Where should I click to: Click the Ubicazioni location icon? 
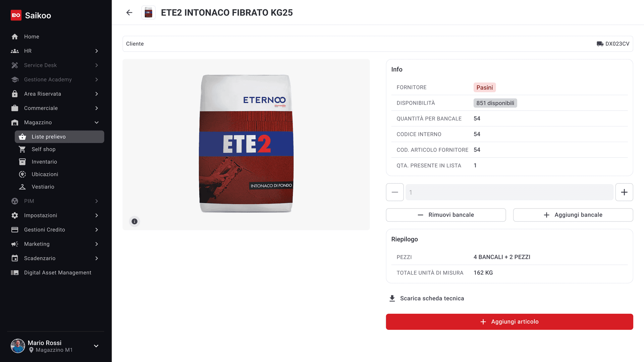(x=22, y=174)
